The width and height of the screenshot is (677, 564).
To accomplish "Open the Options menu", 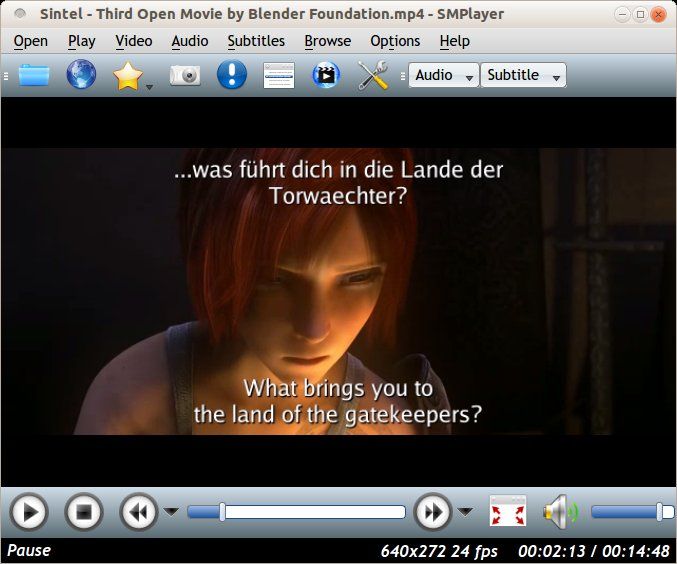I will 395,41.
